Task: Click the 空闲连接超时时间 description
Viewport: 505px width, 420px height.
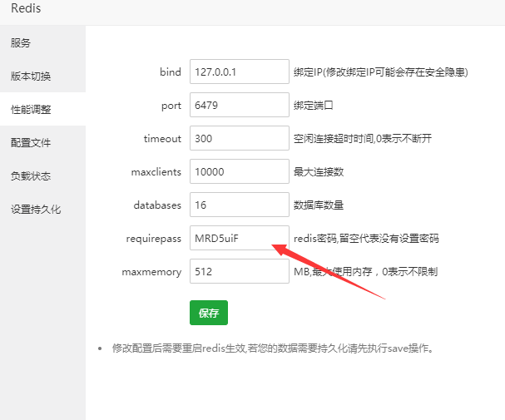Action: (363, 139)
